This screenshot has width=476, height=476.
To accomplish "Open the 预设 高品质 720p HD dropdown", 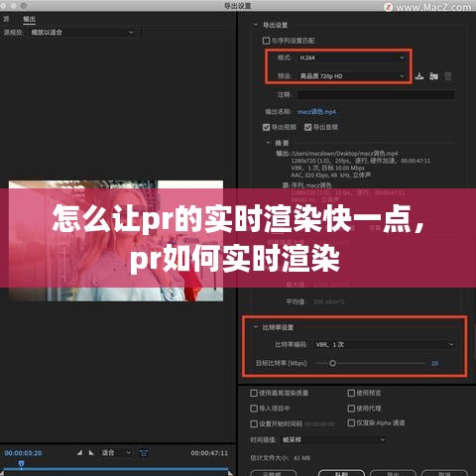I will point(352,76).
